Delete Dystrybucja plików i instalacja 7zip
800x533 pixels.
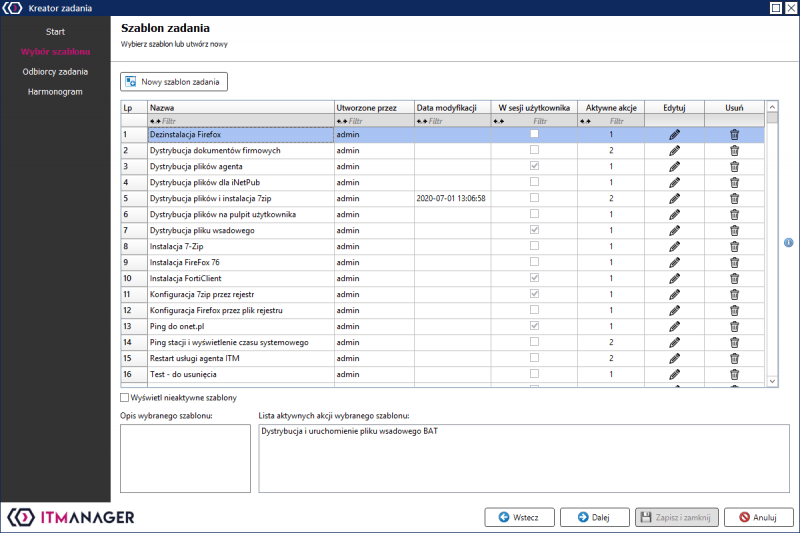[x=734, y=198]
